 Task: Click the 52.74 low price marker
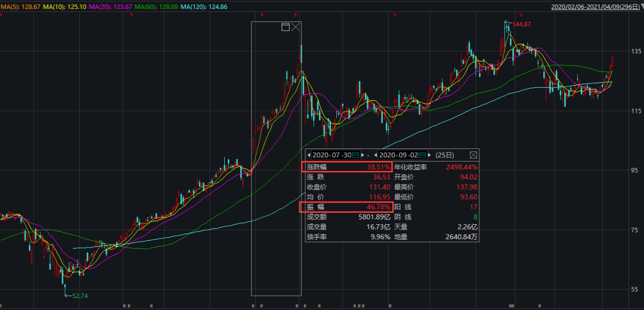79,295
